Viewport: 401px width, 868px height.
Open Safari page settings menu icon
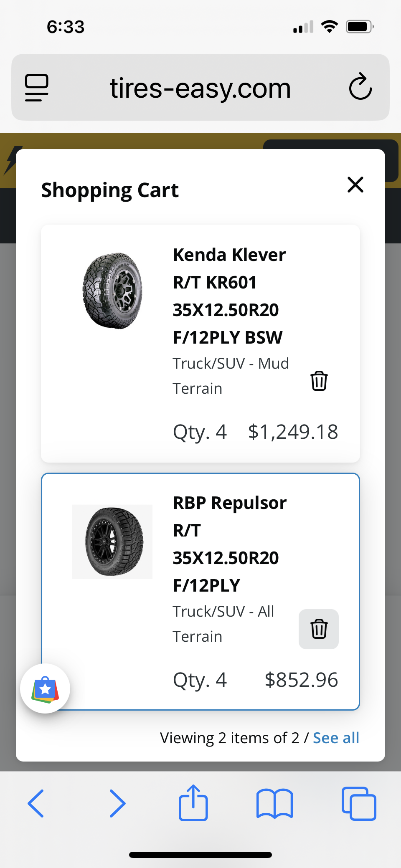(37, 87)
